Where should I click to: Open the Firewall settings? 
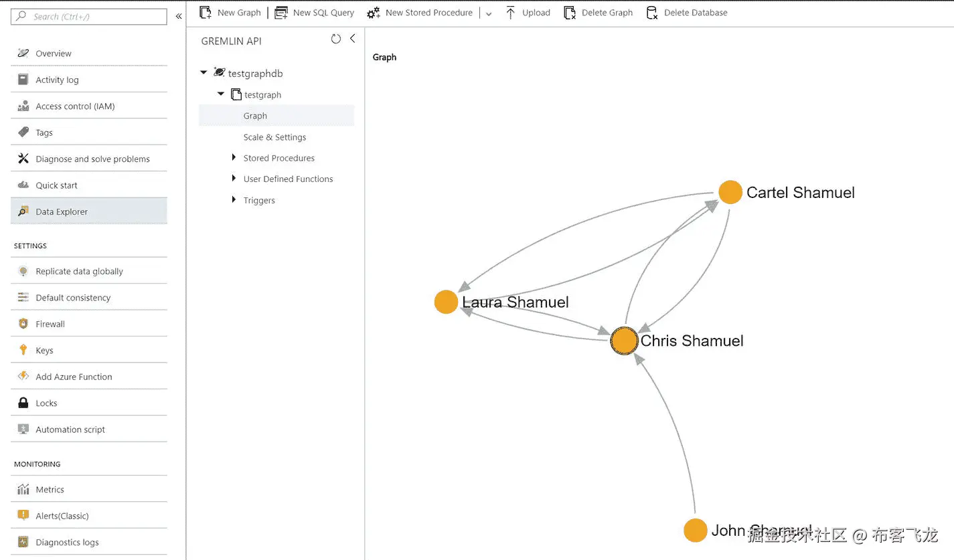pos(50,324)
